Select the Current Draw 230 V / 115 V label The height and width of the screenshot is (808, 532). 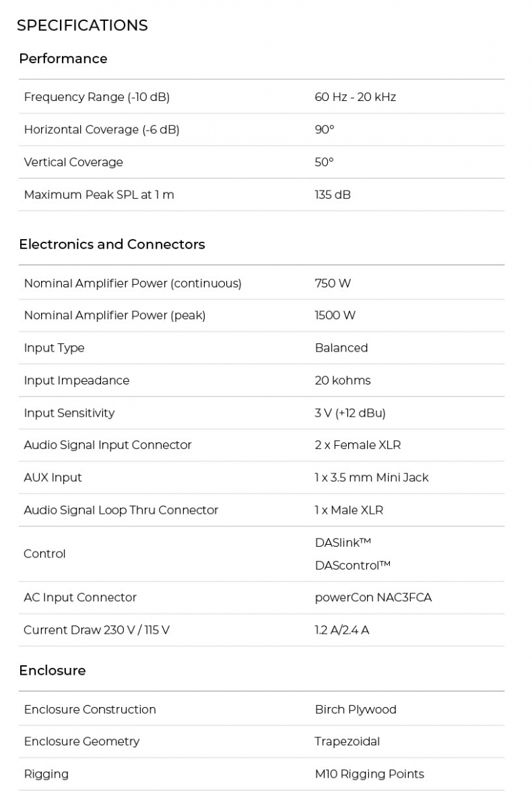pyautogui.click(x=97, y=630)
